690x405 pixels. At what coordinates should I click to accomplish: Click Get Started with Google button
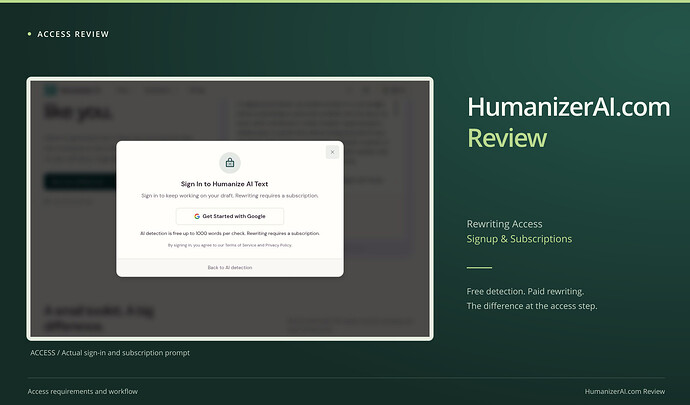tap(230, 216)
